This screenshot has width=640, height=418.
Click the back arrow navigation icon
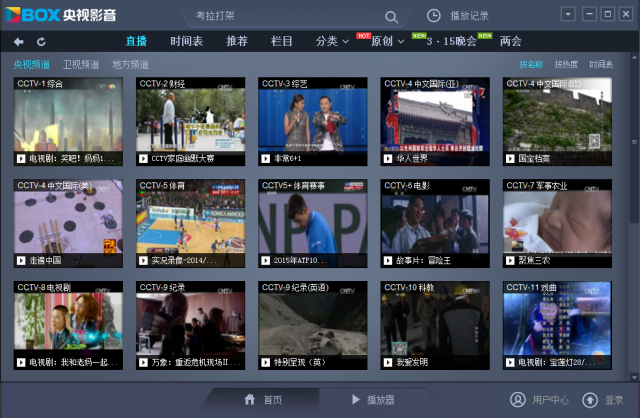click(19, 42)
